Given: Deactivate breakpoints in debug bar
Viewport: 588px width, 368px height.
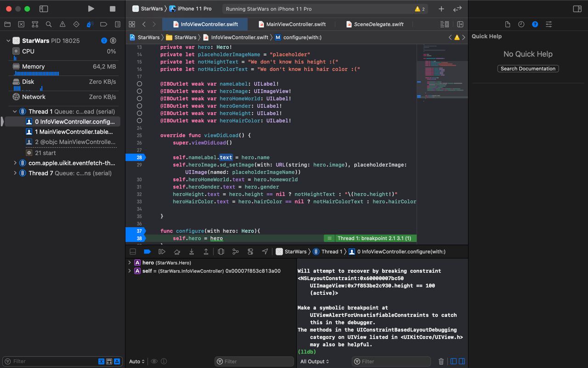Looking at the screenshot, I should click(x=147, y=252).
